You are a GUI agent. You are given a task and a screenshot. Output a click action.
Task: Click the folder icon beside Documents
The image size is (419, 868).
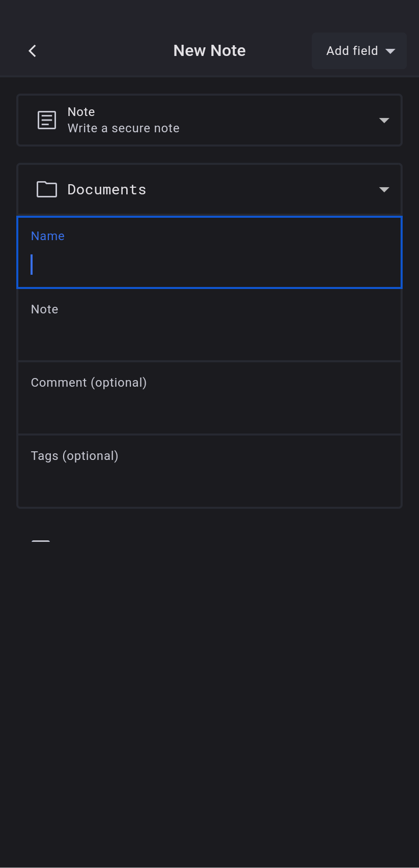[47, 189]
